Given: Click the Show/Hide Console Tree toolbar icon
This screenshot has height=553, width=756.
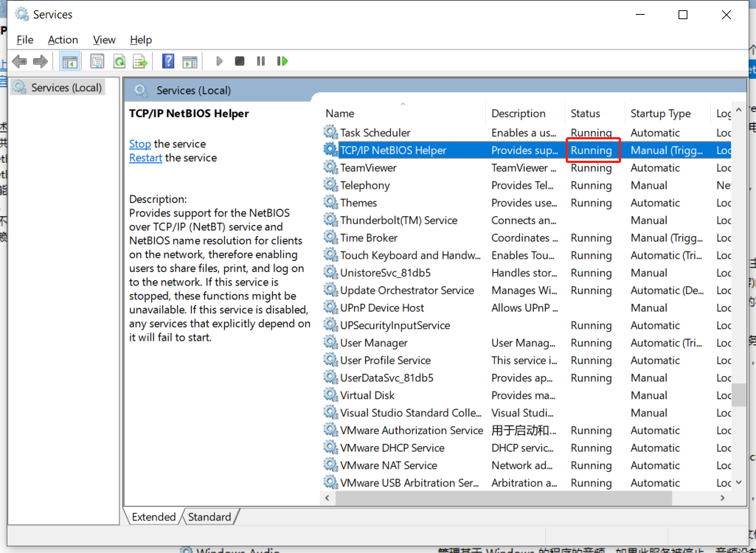Looking at the screenshot, I should tap(70, 61).
